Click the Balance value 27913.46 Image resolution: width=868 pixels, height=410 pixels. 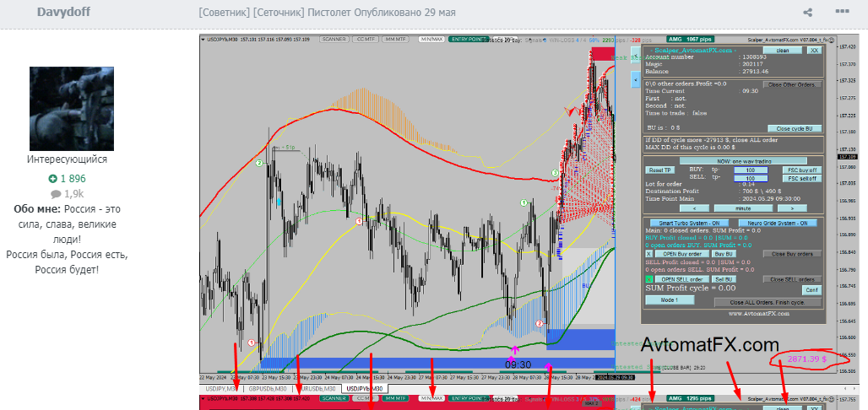[x=757, y=72]
